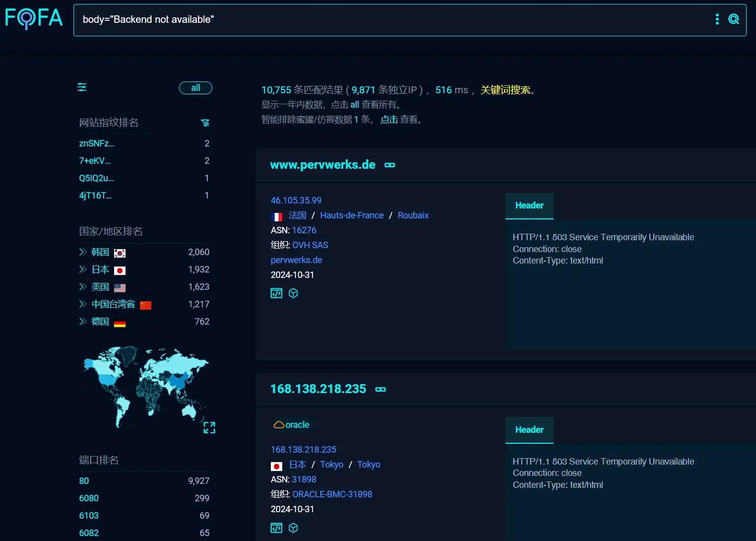
Task: Click the world map thumbnail
Action: tap(144, 387)
